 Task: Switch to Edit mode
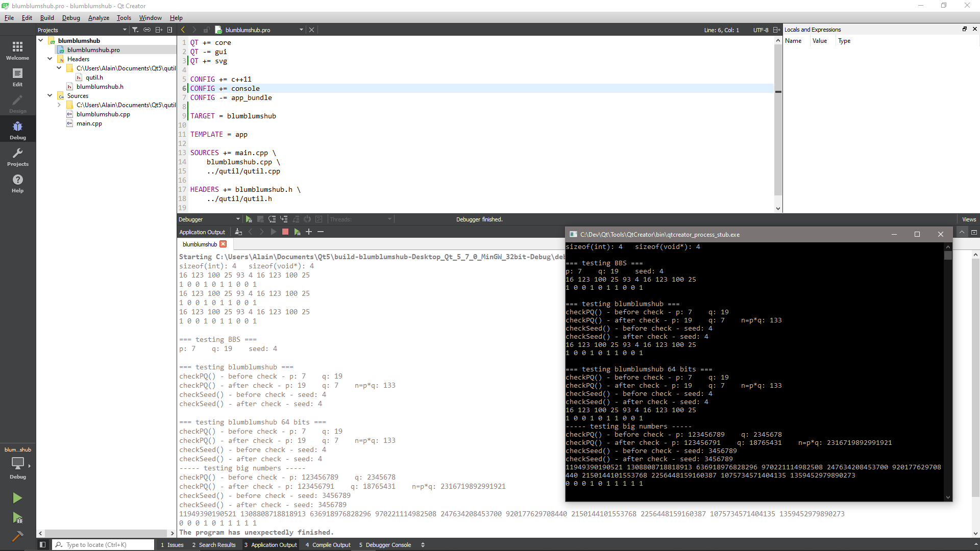click(17, 77)
